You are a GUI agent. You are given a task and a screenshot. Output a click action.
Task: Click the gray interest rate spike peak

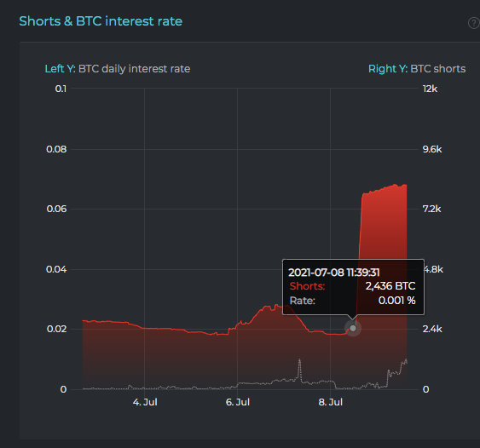coord(299,360)
